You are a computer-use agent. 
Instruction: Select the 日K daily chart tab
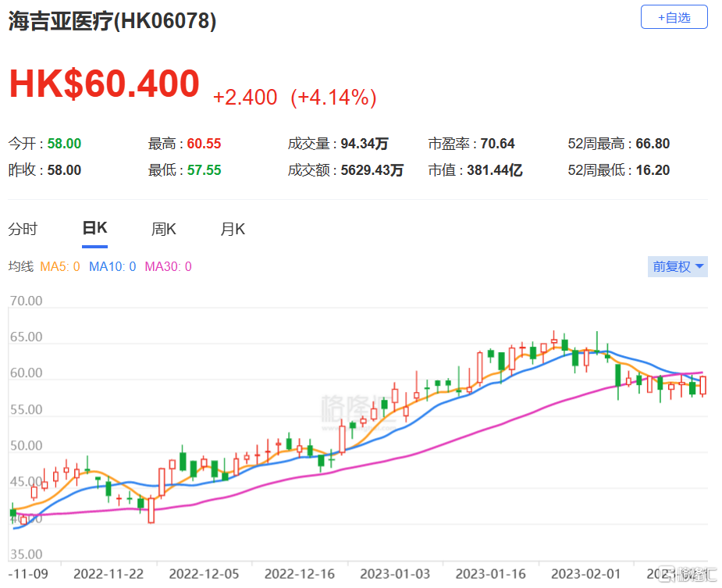coord(94,228)
